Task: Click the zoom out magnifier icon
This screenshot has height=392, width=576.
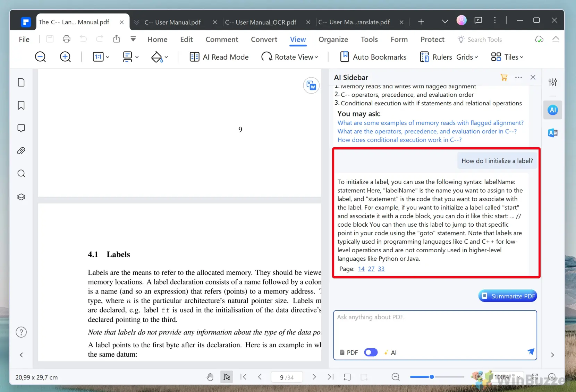Action: [40, 57]
